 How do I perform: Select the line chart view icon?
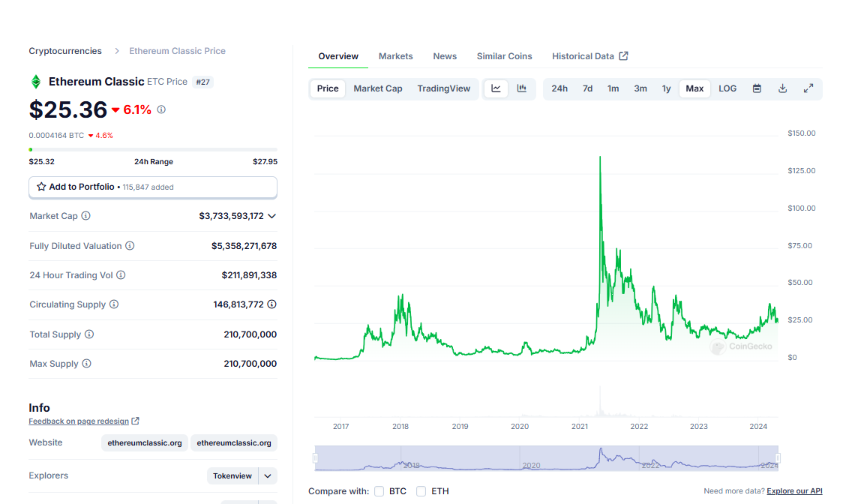click(x=496, y=88)
